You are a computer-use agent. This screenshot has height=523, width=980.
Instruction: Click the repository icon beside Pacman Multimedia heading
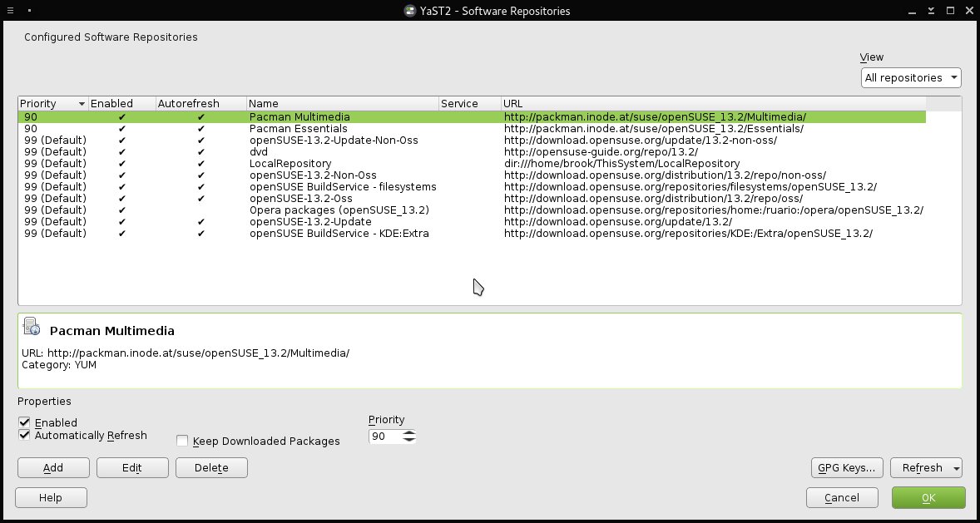pos(32,326)
